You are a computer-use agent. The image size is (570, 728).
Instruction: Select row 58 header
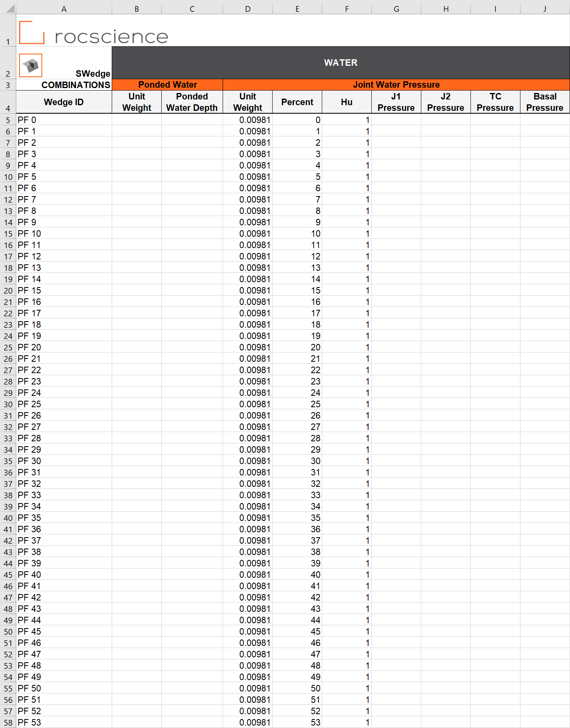click(x=8, y=722)
